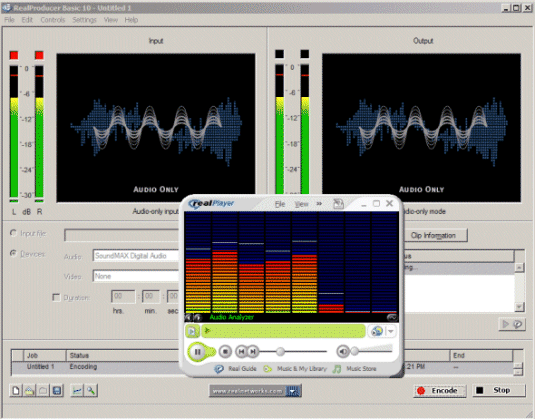Stop playback in RealPlayer

click(x=225, y=351)
